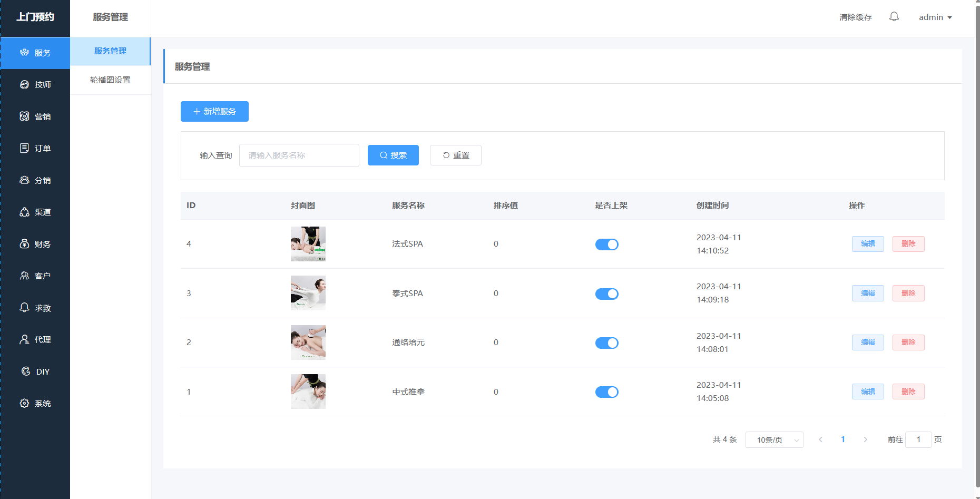Toggle 法式SPA listing switch off
This screenshot has width=980, height=499.
point(606,244)
